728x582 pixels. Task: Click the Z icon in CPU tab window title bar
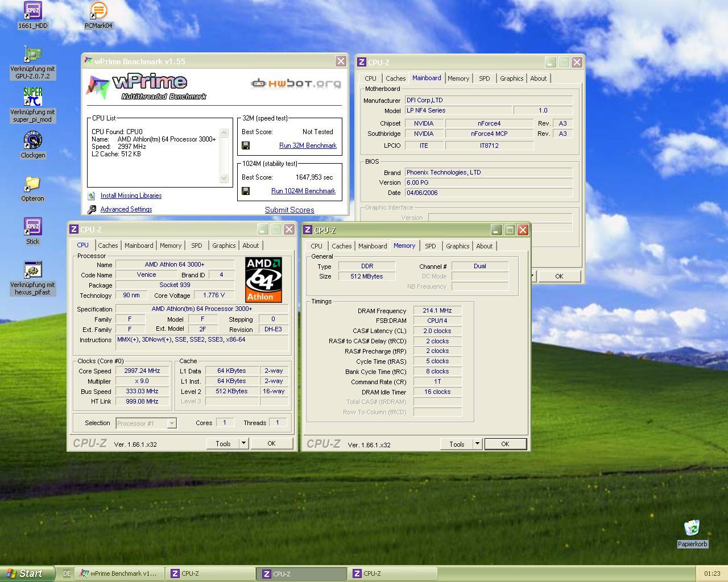click(x=74, y=229)
